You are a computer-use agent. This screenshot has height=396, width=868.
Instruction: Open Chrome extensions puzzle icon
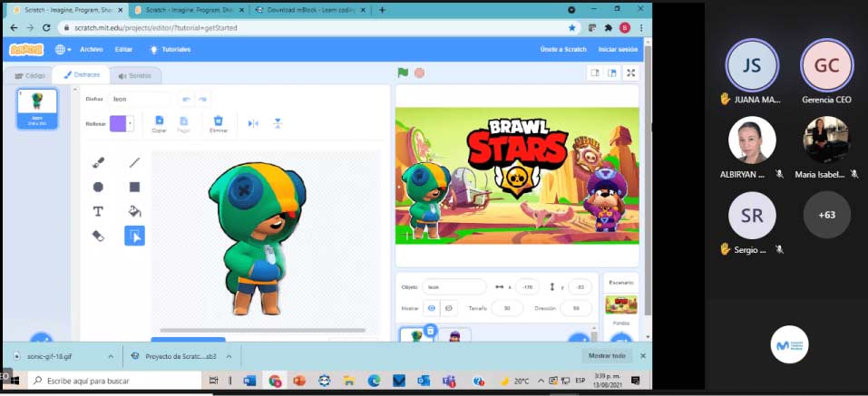(609, 28)
